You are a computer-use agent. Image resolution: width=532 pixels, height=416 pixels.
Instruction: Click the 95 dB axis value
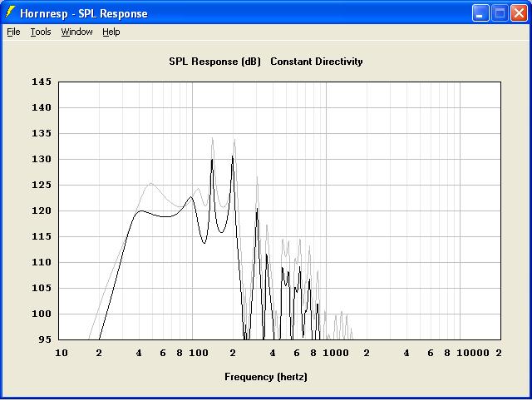pyautogui.click(x=45, y=339)
